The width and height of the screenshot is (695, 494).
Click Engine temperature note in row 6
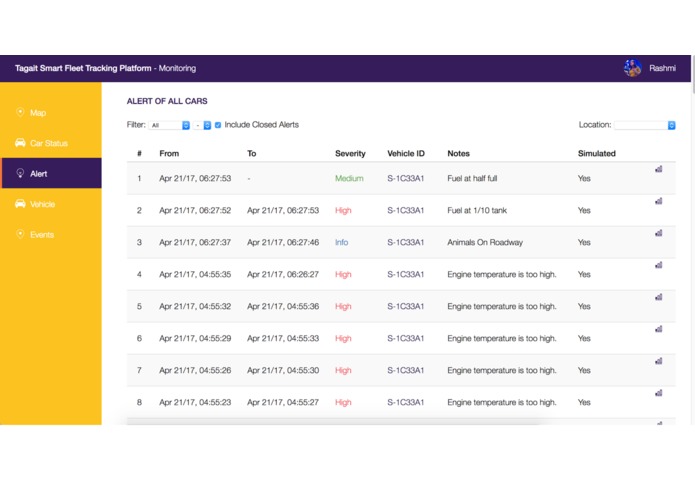(502, 338)
